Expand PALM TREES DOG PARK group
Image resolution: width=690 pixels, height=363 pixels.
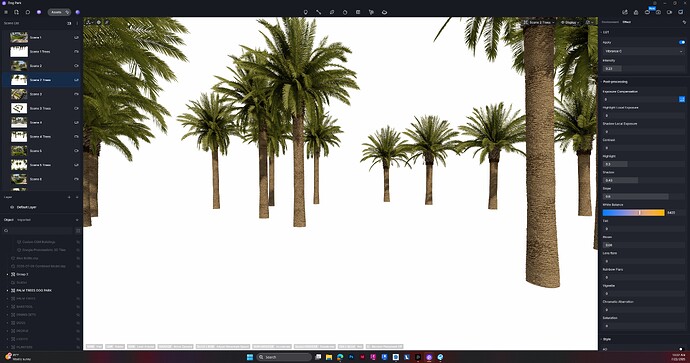[7, 290]
